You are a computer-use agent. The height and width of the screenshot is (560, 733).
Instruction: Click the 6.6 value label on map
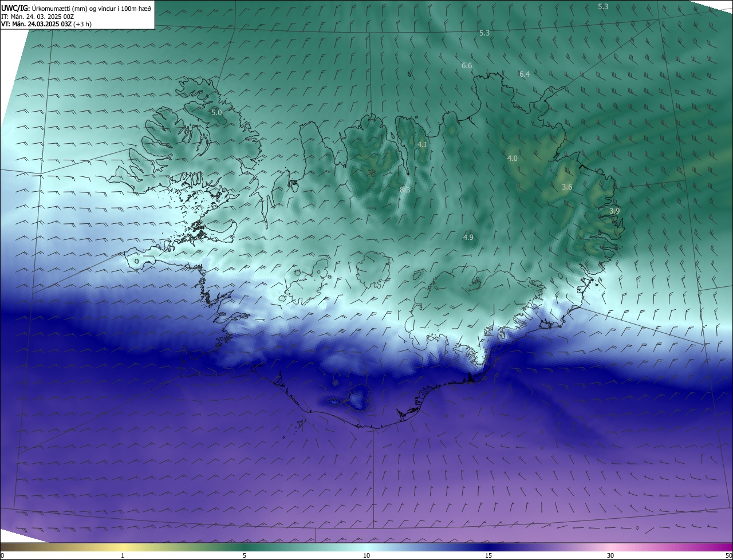[467, 66]
